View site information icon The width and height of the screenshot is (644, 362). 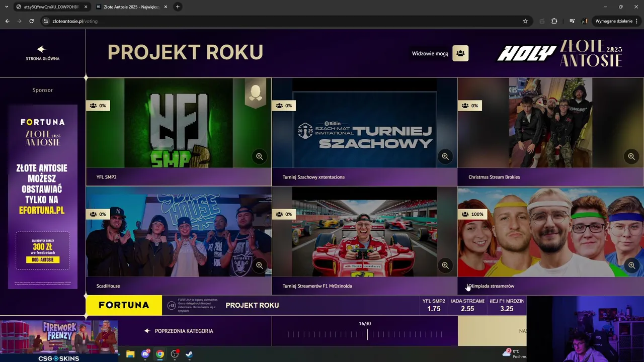46,21
